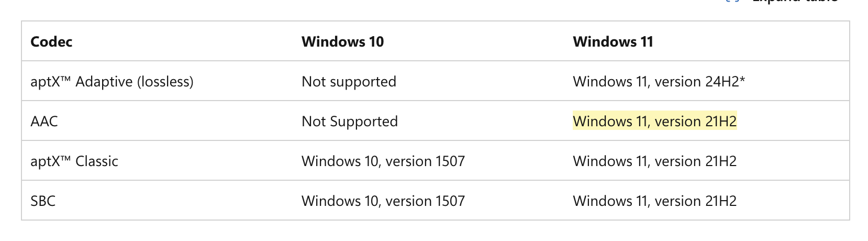
Task: Click the SBC codec cell
Action: (x=43, y=201)
